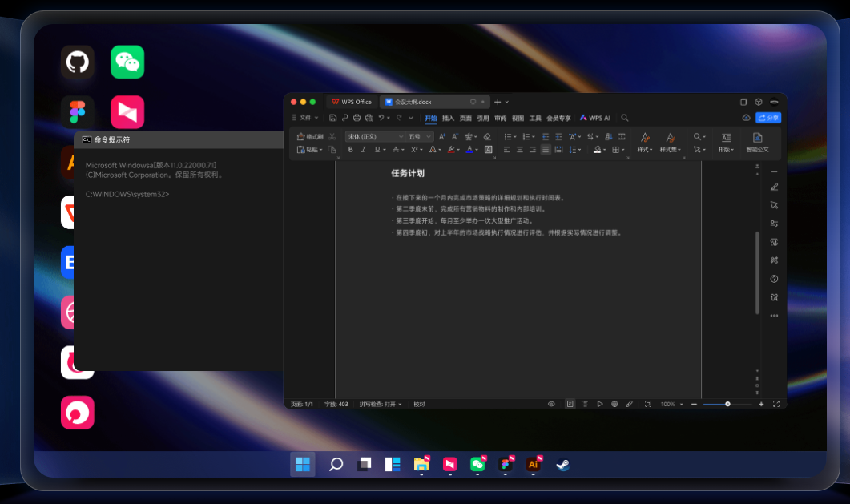Click the print icon in quick toolbar
Screen dimensions: 850x504
(x=357, y=118)
